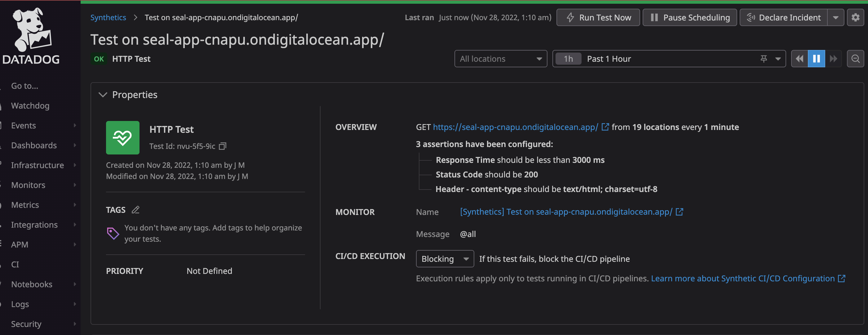This screenshot has height=335, width=868.
Task: Copy the Test Id to clipboard
Action: point(222,146)
